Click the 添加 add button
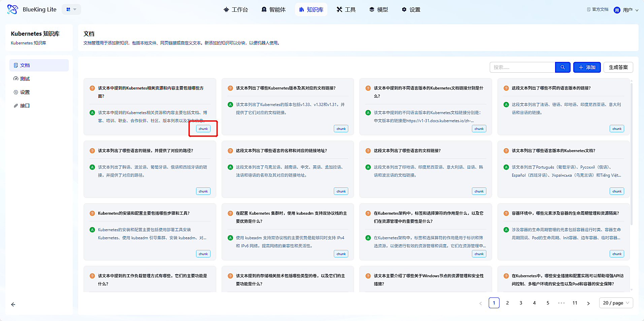 [x=587, y=67]
